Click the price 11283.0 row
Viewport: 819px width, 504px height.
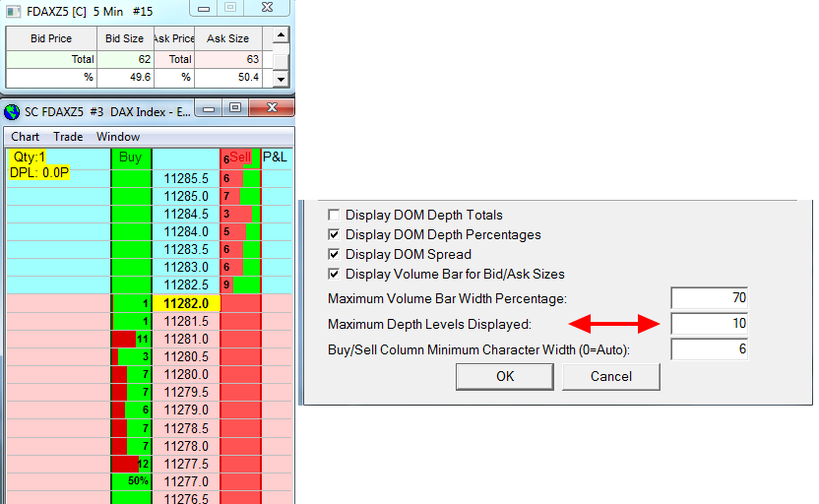pyautogui.click(x=186, y=268)
